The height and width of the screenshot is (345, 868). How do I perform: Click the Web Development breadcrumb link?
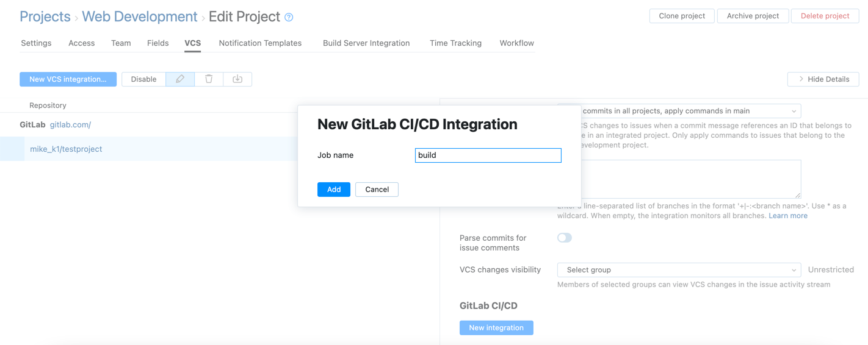coord(140,16)
